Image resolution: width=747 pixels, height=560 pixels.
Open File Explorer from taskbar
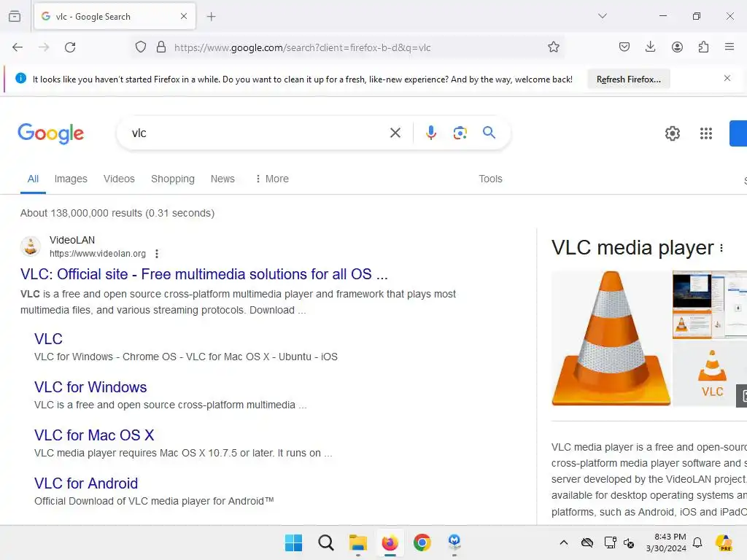click(357, 542)
